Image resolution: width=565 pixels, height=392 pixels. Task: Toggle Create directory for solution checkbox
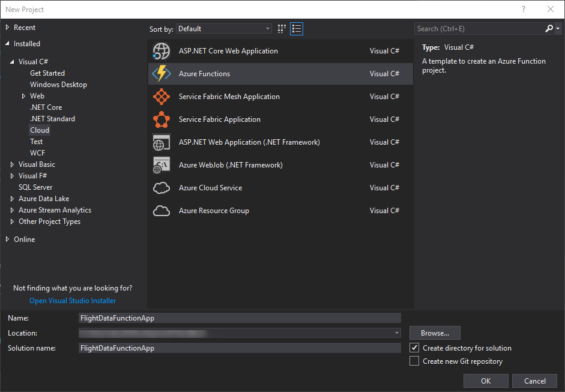click(x=414, y=348)
